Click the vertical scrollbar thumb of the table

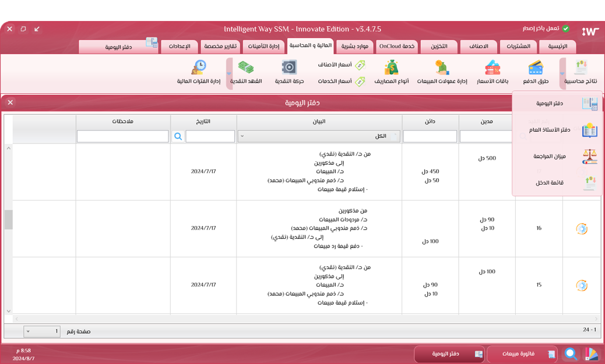(x=9, y=220)
